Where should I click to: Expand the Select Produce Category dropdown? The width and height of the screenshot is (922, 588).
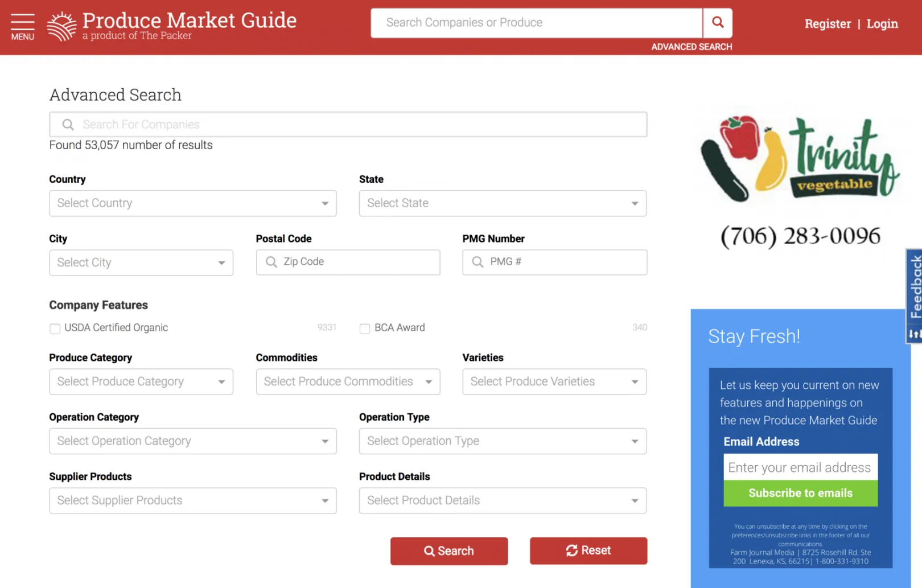[x=141, y=381]
